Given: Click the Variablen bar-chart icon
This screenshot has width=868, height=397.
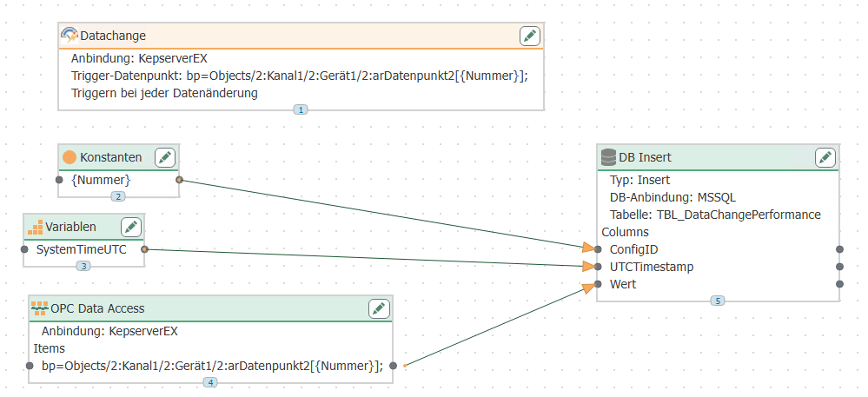Looking at the screenshot, I should click(x=36, y=228).
